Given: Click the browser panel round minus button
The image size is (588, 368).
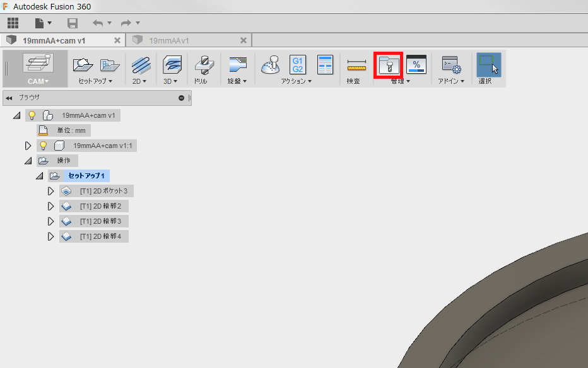Looking at the screenshot, I should 182,98.
